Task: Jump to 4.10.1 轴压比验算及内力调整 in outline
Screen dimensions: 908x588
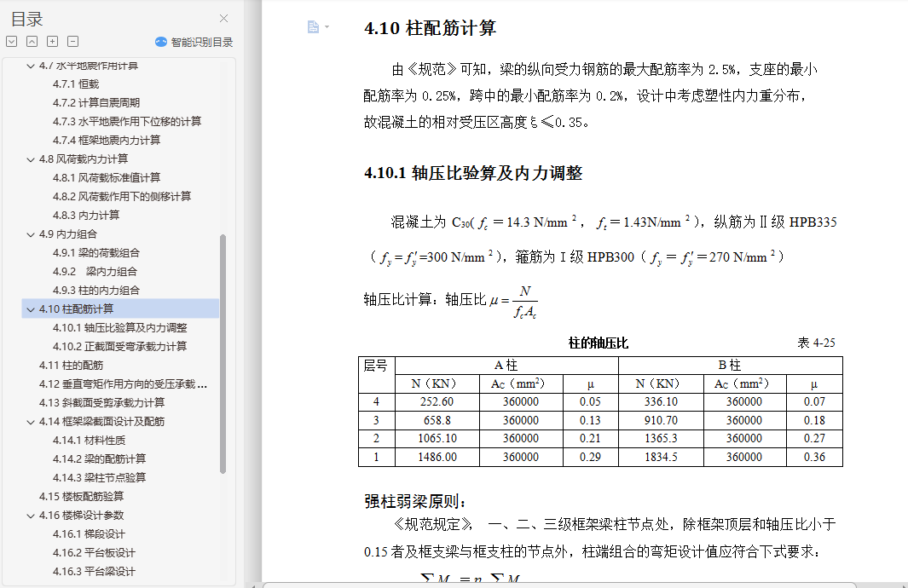Action: click(120, 328)
